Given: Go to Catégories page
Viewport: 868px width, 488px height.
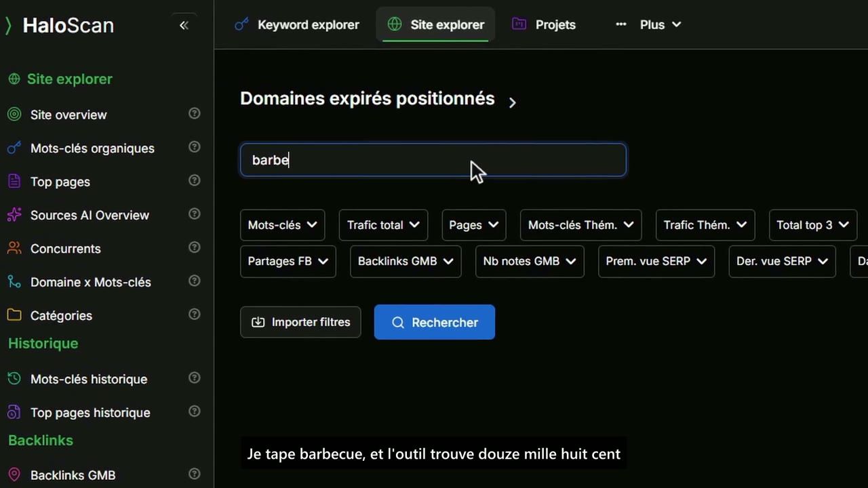Looking at the screenshot, I should [61, 315].
